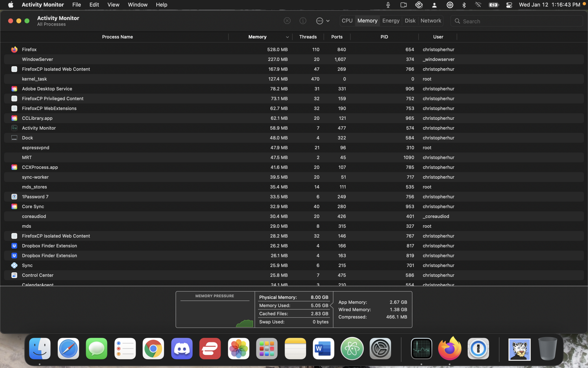Click the Memory Pressure graph

(215, 312)
